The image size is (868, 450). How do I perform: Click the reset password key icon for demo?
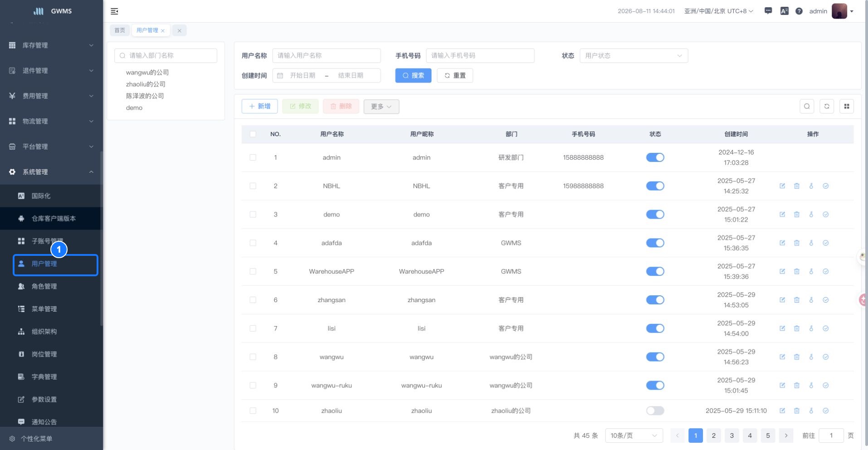pyautogui.click(x=811, y=215)
